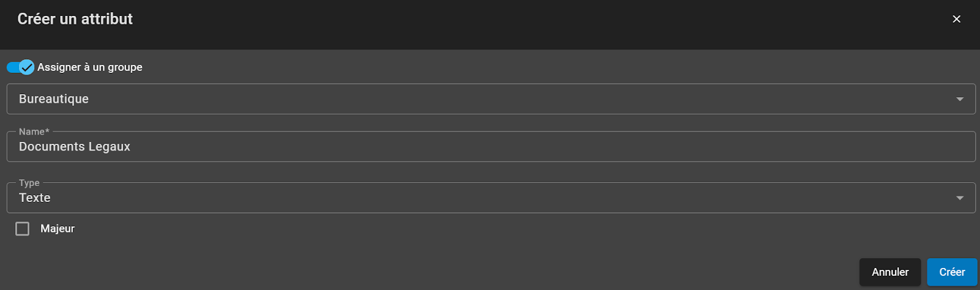Click the Texte value in Type field
The image size is (980, 290).
[35, 198]
